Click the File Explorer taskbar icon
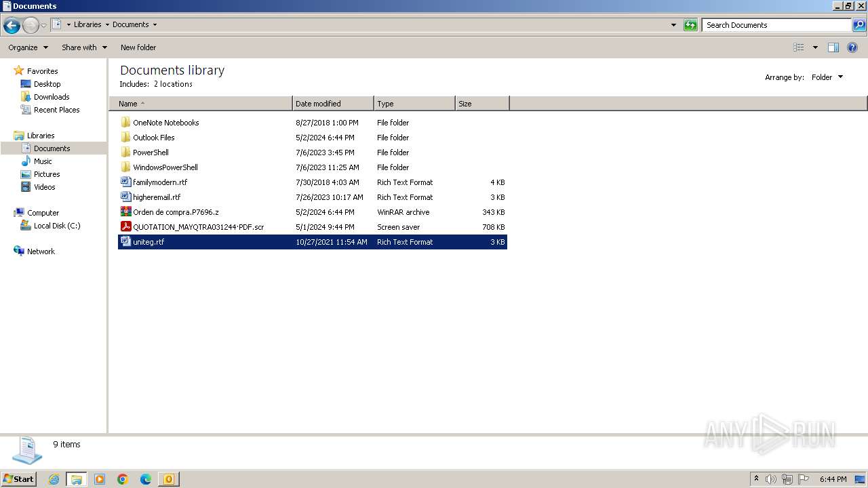This screenshot has height=488, width=868. (77, 479)
